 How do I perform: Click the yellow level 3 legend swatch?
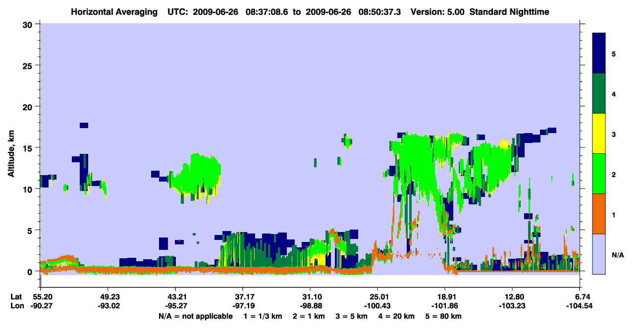tap(599, 134)
